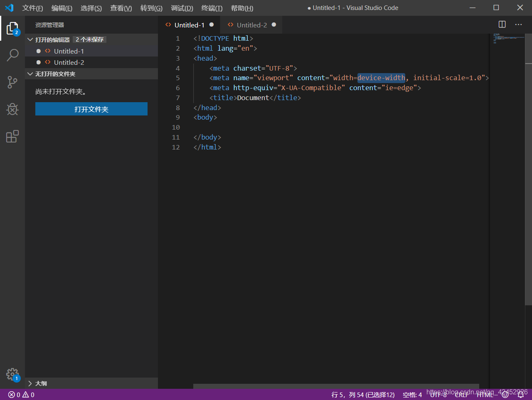Open the editor more actions ellipsis
Viewport: 532px width, 400px height.
tap(518, 25)
